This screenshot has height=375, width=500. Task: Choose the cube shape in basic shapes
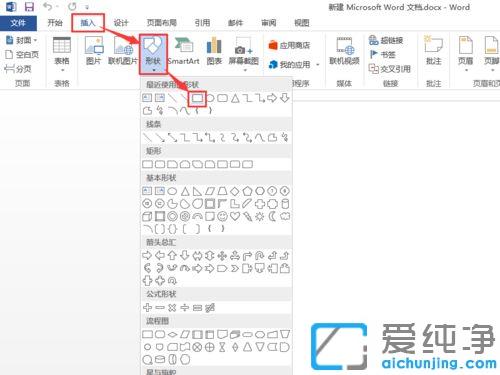147,216
